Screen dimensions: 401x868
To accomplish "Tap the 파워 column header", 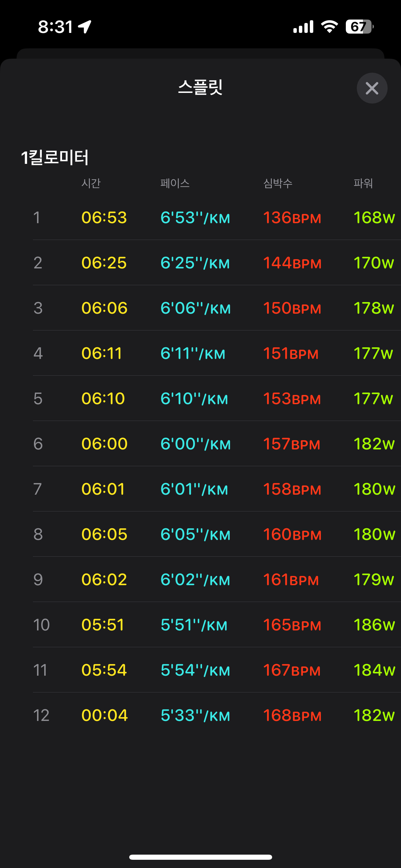I will (x=363, y=183).
